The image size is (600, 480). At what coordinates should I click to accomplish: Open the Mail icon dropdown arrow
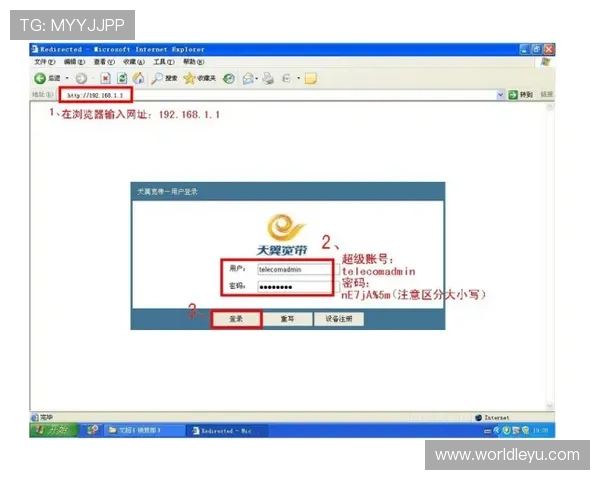click(256, 79)
